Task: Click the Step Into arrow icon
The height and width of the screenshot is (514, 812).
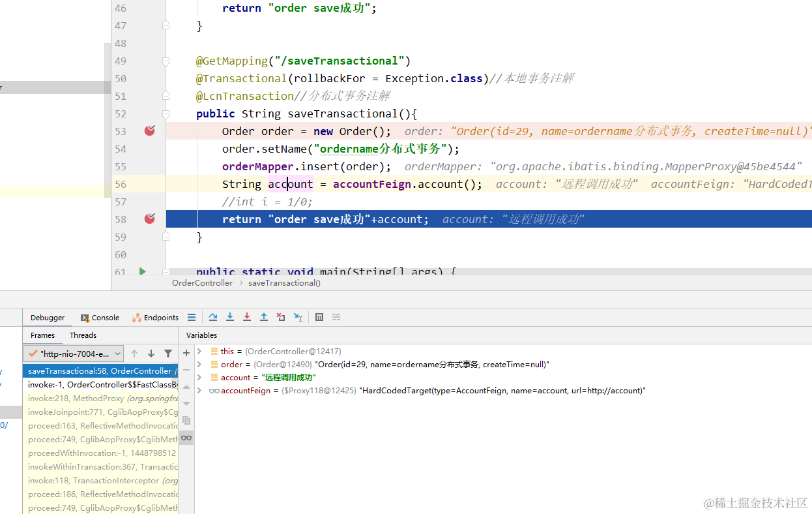Action: coord(230,317)
